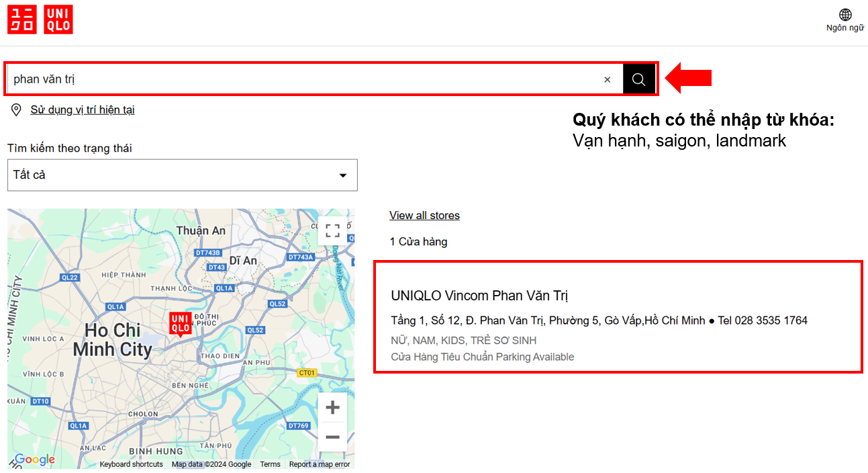Expand the 'Tất cả' status dropdown
The width and height of the screenshot is (868, 473).
click(x=182, y=175)
